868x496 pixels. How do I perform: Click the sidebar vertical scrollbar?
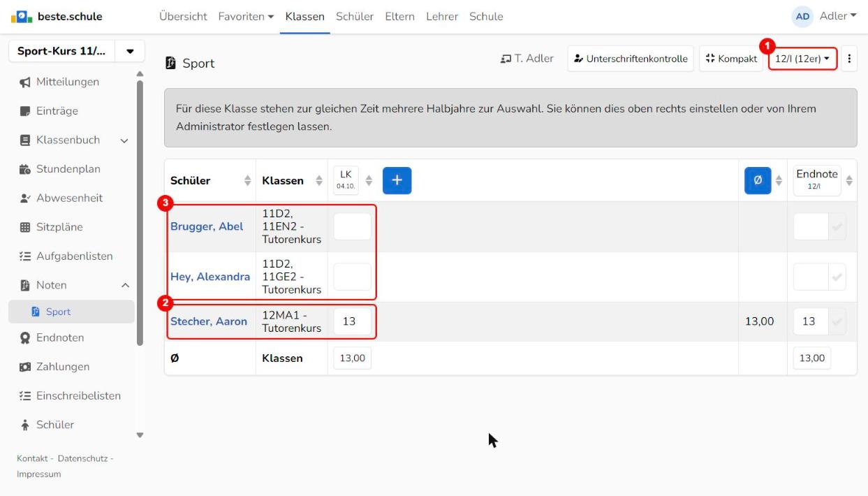click(x=139, y=213)
